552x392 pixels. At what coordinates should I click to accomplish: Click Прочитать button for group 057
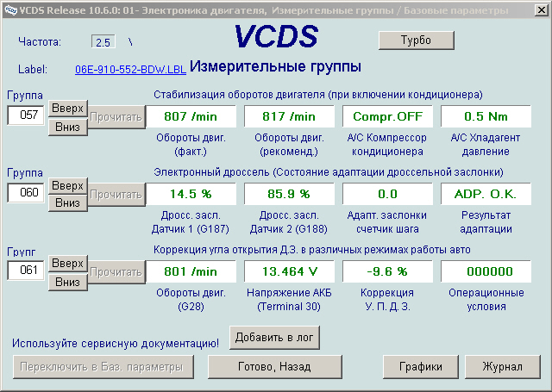(x=116, y=117)
